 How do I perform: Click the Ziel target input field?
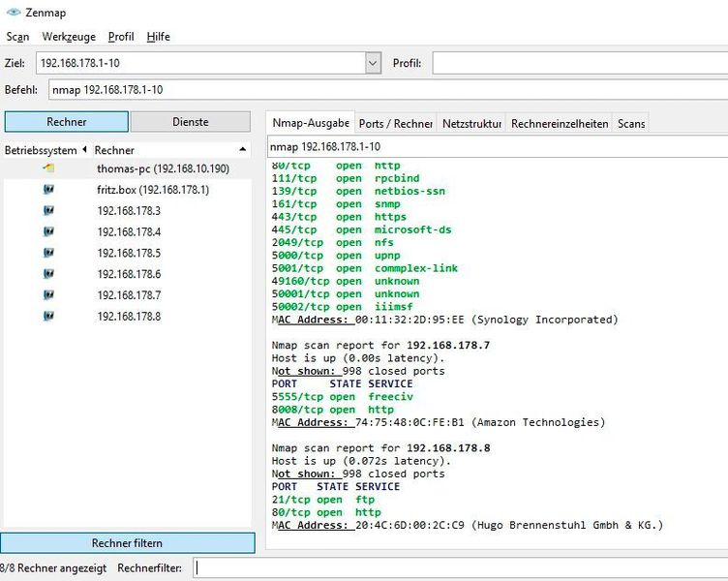point(202,63)
